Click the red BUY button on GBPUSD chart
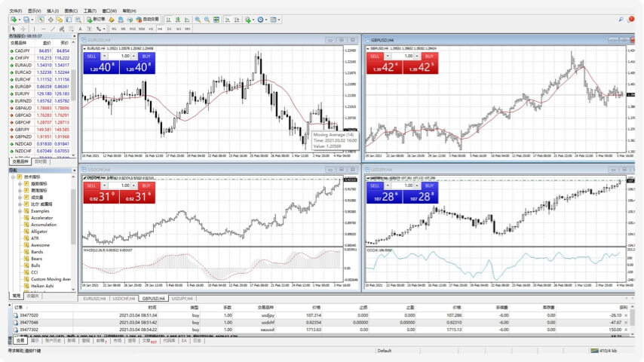644x362 pixels. pyautogui.click(x=429, y=56)
